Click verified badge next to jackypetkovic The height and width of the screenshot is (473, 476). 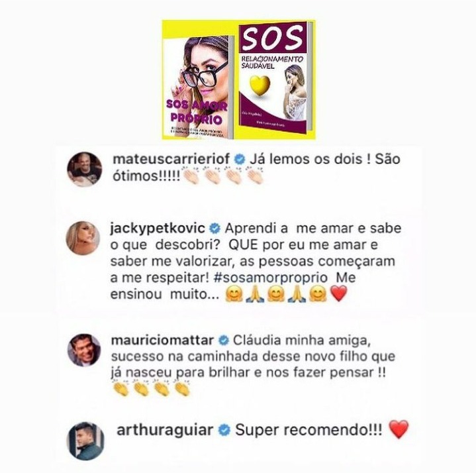coord(215,229)
